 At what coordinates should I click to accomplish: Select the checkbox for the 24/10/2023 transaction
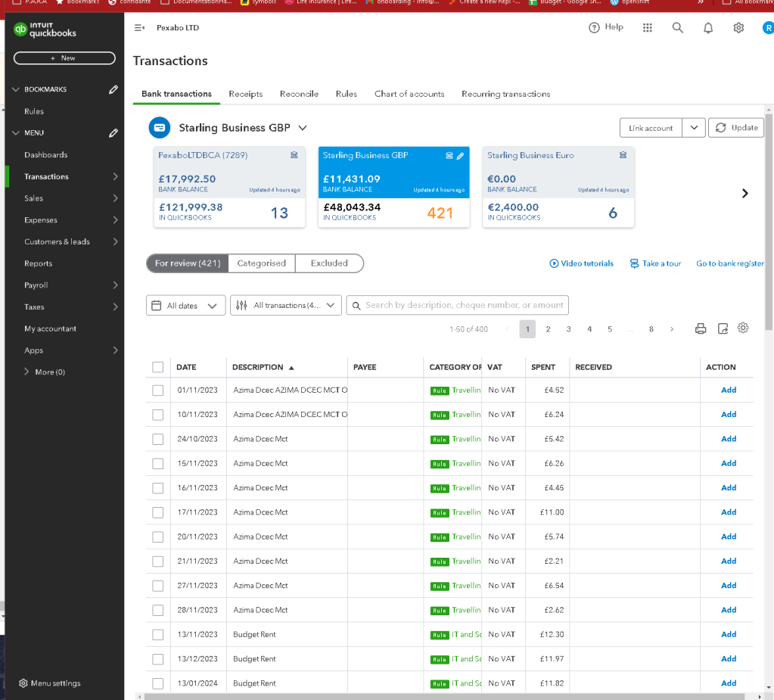[x=158, y=440]
